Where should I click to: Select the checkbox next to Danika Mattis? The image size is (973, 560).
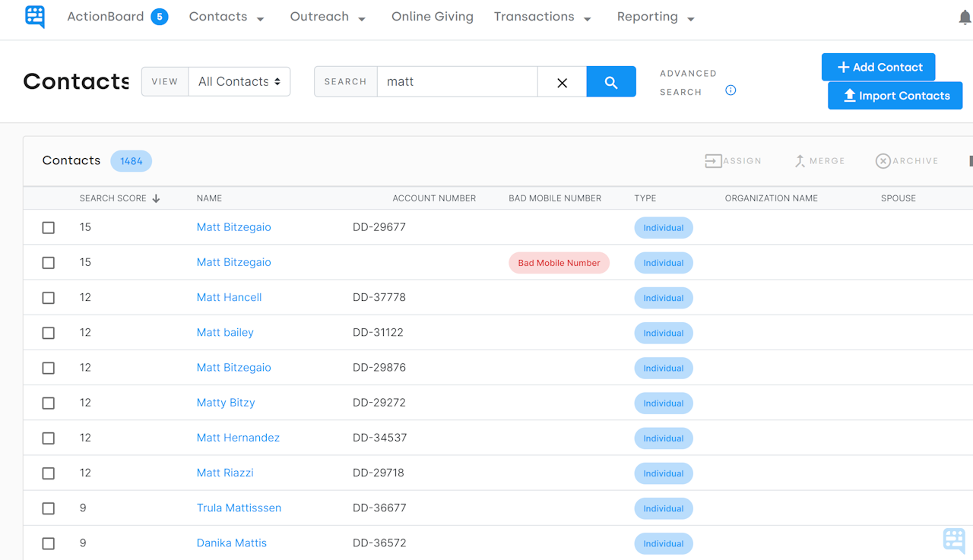point(49,543)
